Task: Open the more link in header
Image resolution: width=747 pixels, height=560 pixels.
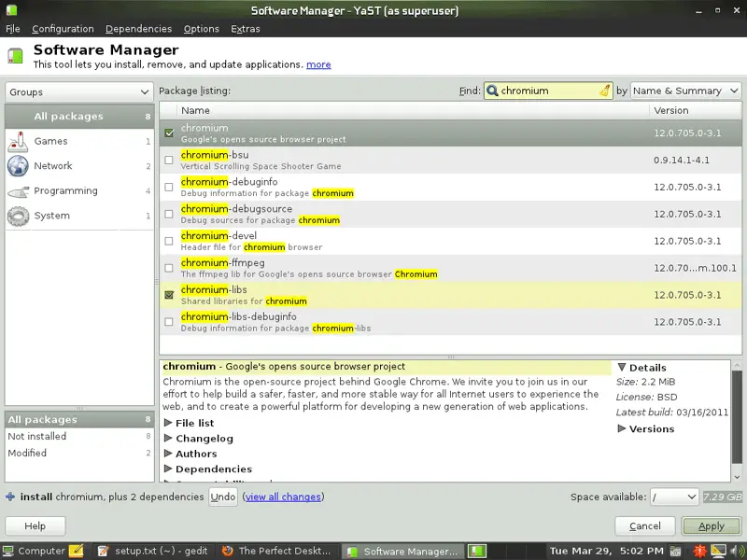Action: [318, 64]
